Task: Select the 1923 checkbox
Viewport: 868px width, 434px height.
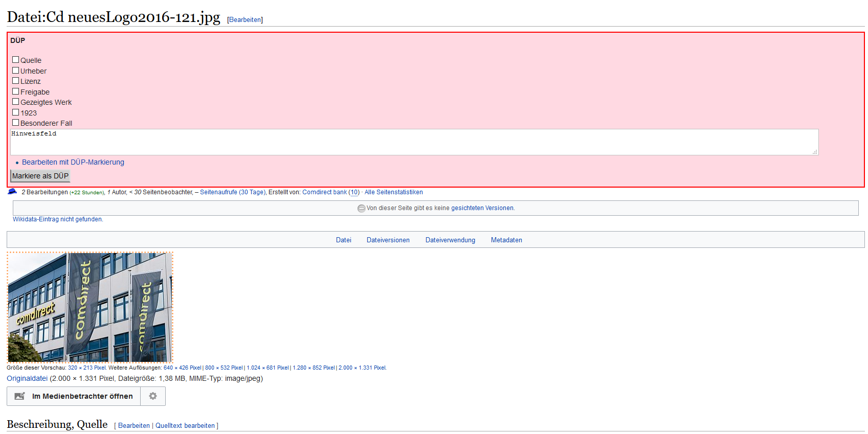Action: [x=15, y=112]
